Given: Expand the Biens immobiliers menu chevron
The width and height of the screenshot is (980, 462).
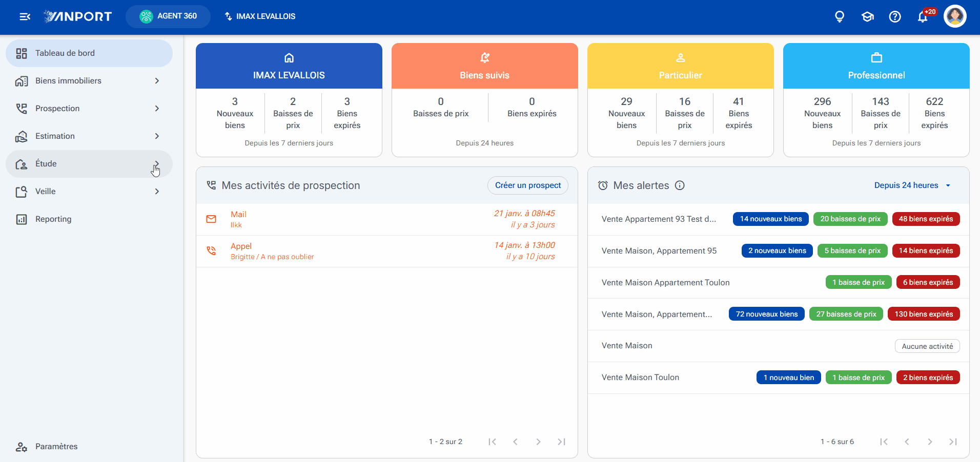Looking at the screenshot, I should tap(157, 81).
